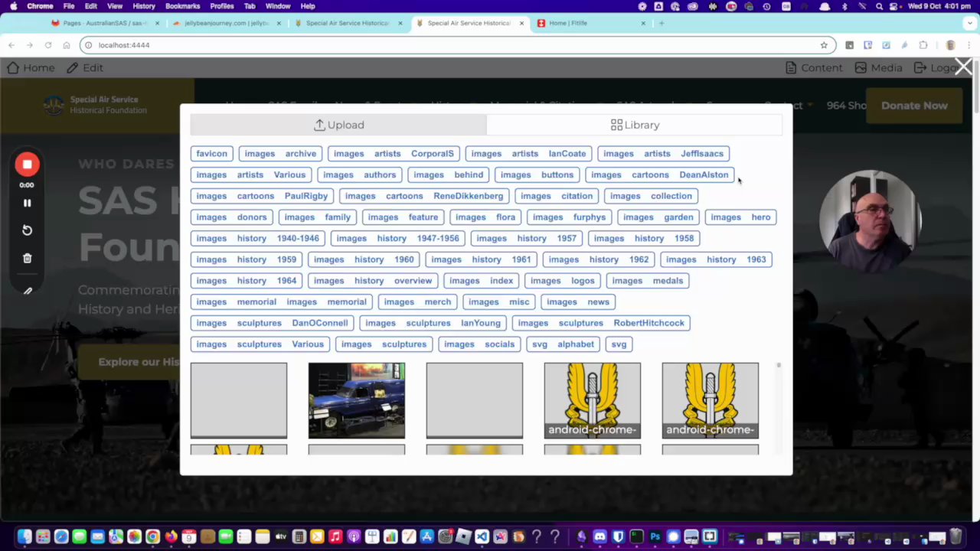Open the Profiles menu in the menu bar
Image resolution: width=980 pixels, height=551 pixels.
(222, 6)
